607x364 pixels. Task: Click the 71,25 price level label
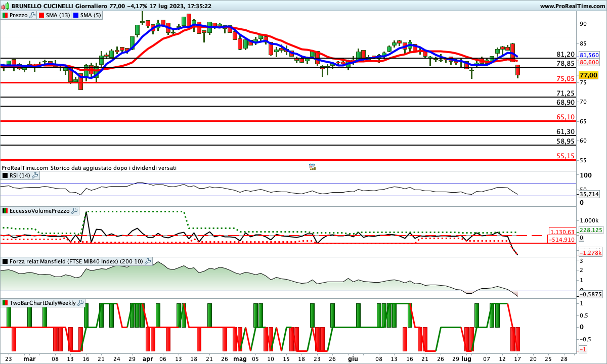(x=565, y=93)
